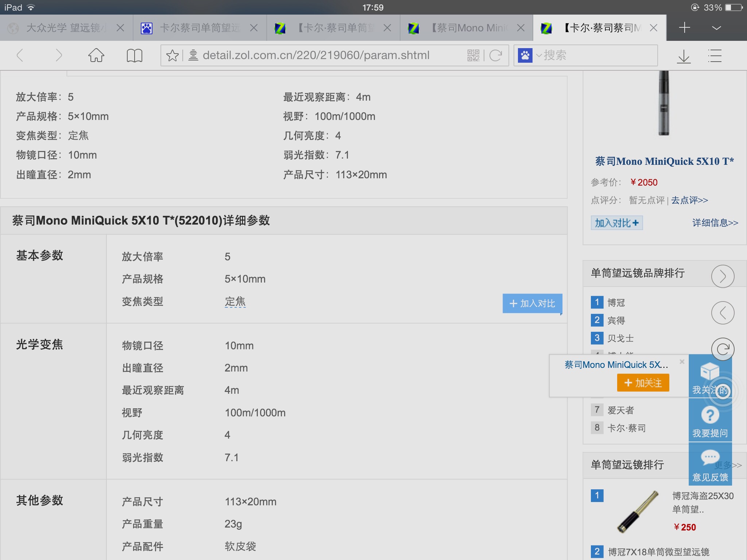Open the 蔡司Mono MiniQuick 5X10 T* product link
Image resolution: width=747 pixels, height=560 pixels.
click(664, 161)
